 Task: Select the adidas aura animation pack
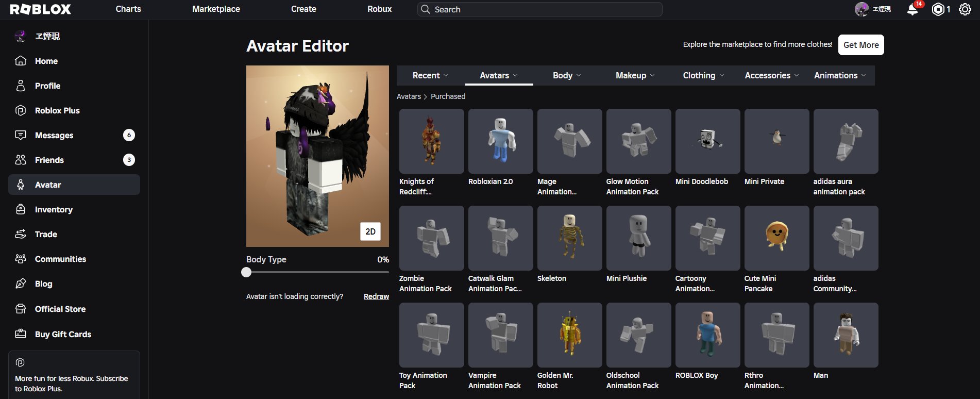[846, 141]
